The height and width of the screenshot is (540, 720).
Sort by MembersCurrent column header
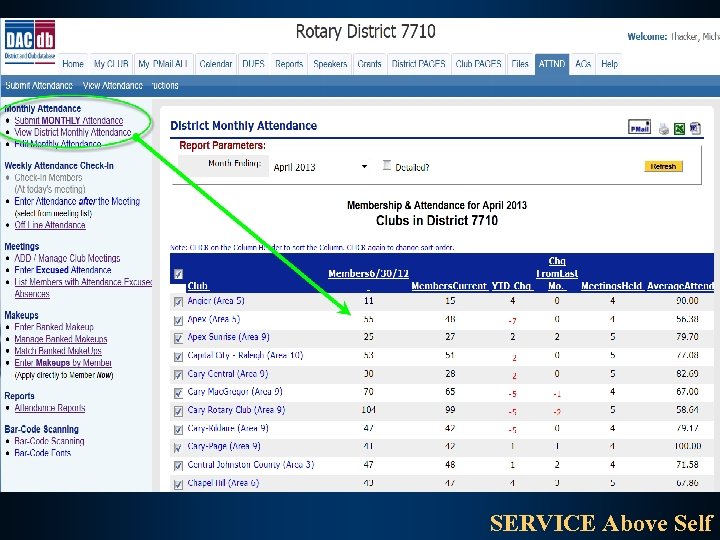(449, 286)
